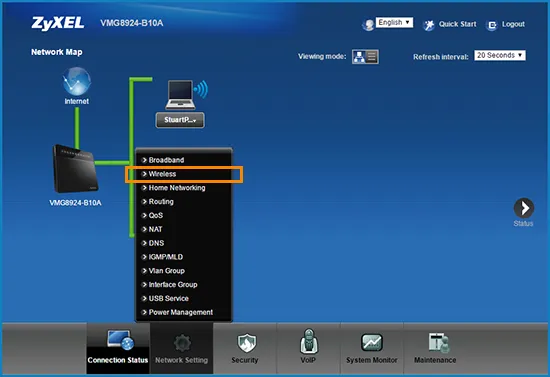This screenshot has width=550, height=377.
Task: Click the Connection Status monitor icon
Action: [120, 340]
